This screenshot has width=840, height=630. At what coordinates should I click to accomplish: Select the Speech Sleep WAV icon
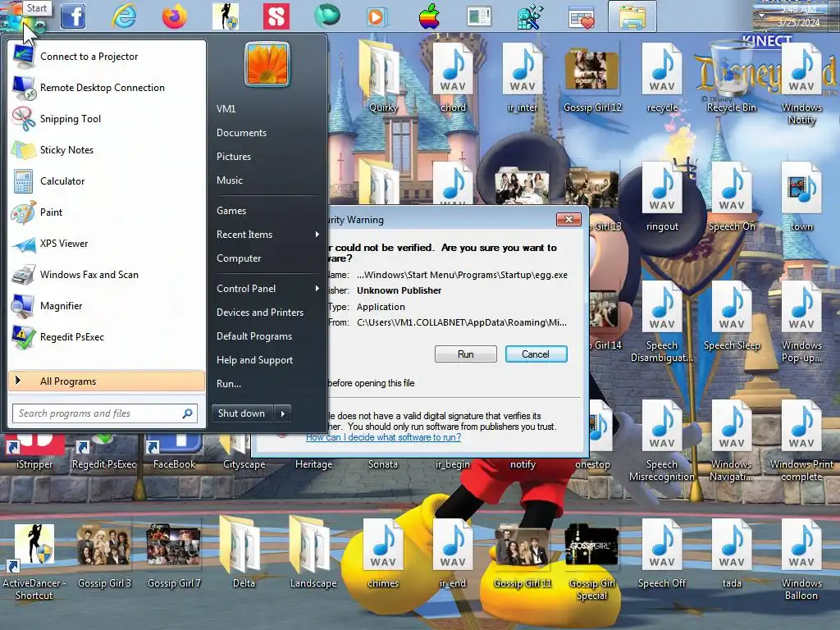pos(732,316)
